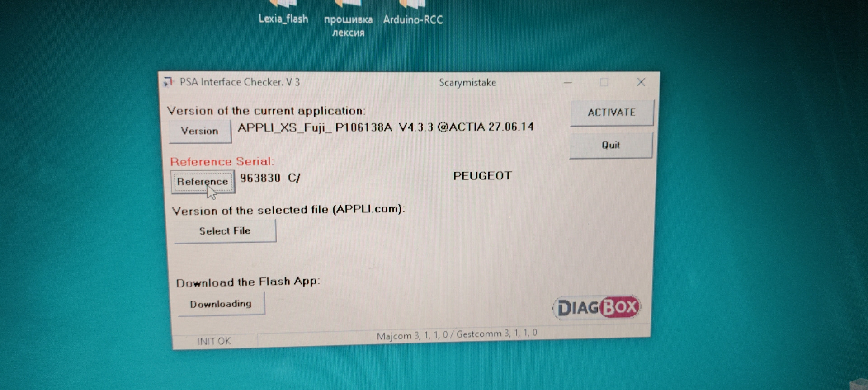Click the Reference button

[x=203, y=182]
